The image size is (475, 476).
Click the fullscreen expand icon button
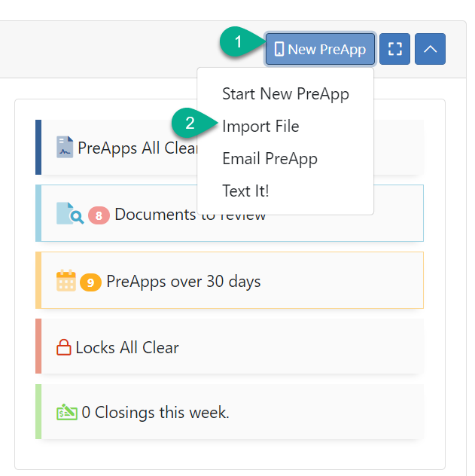point(394,50)
